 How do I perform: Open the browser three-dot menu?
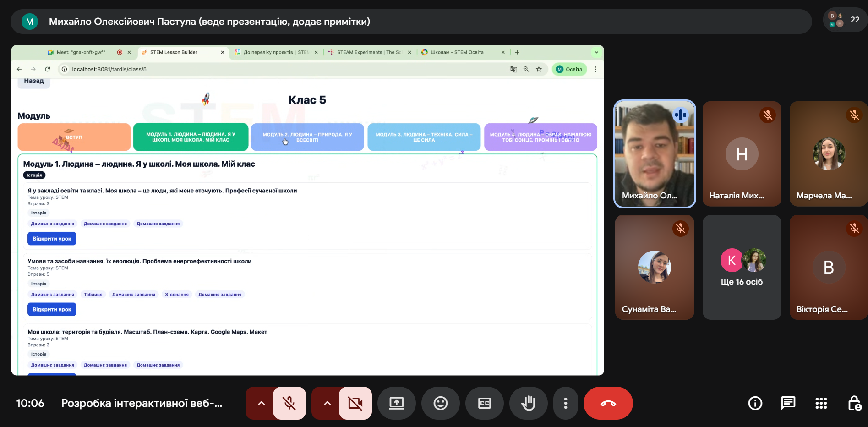[x=595, y=69]
